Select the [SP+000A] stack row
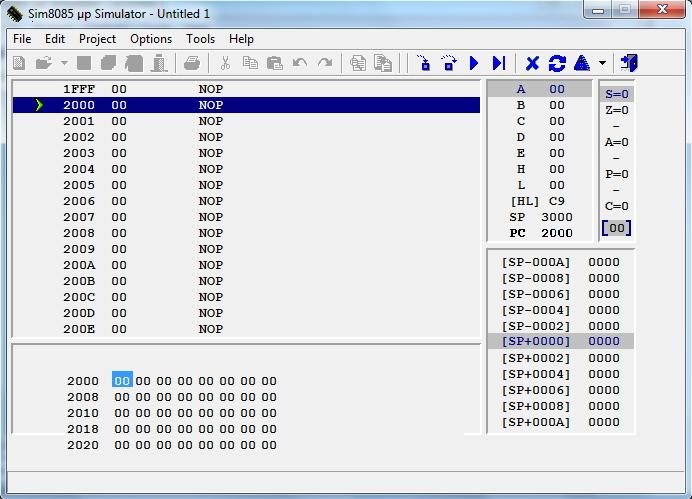The height and width of the screenshot is (499, 692). click(560, 422)
